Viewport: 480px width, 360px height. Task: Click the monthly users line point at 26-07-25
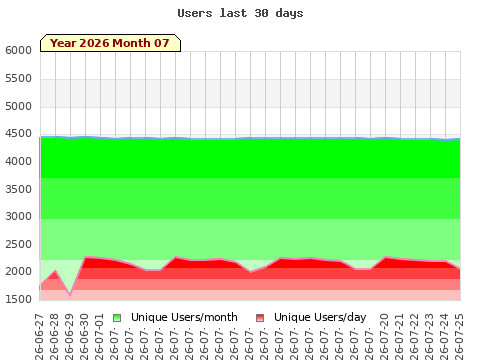[460, 139]
